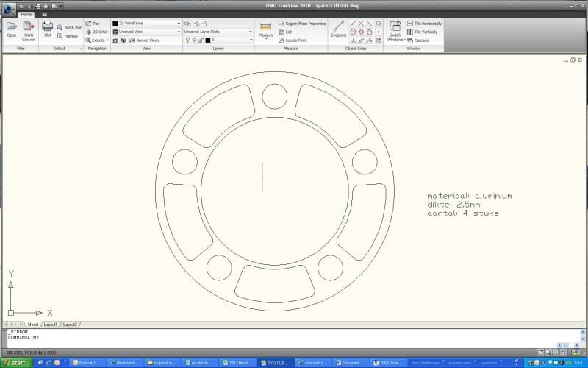Click the black layer color swatch

point(207,40)
